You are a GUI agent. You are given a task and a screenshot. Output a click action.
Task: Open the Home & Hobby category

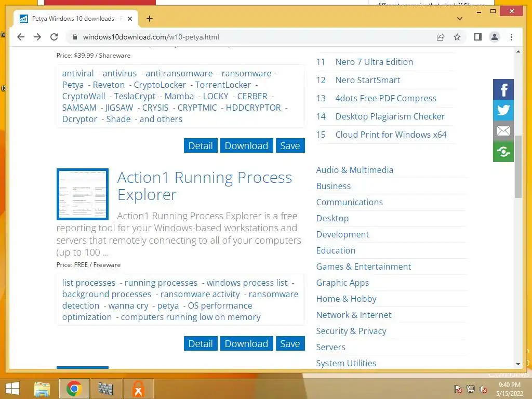pyautogui.click(x=346, y=299)
